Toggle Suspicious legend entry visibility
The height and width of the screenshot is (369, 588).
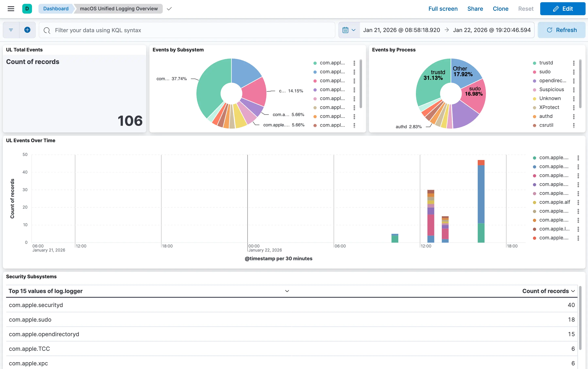tap(551, 90)
